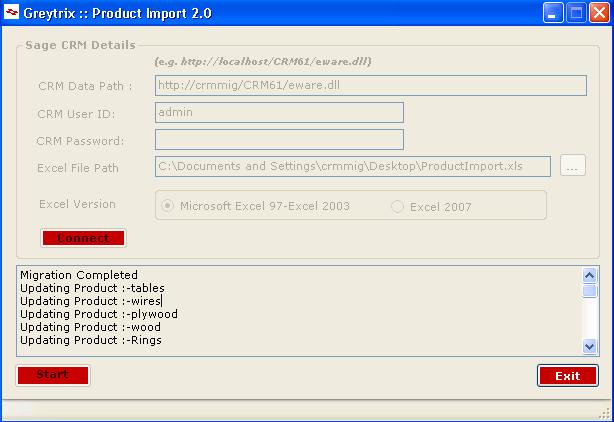Image resolution: width=614 pixels, height=422 pixels.
Task: Click the resize grip in status bar corner
Action: (605, 413)
